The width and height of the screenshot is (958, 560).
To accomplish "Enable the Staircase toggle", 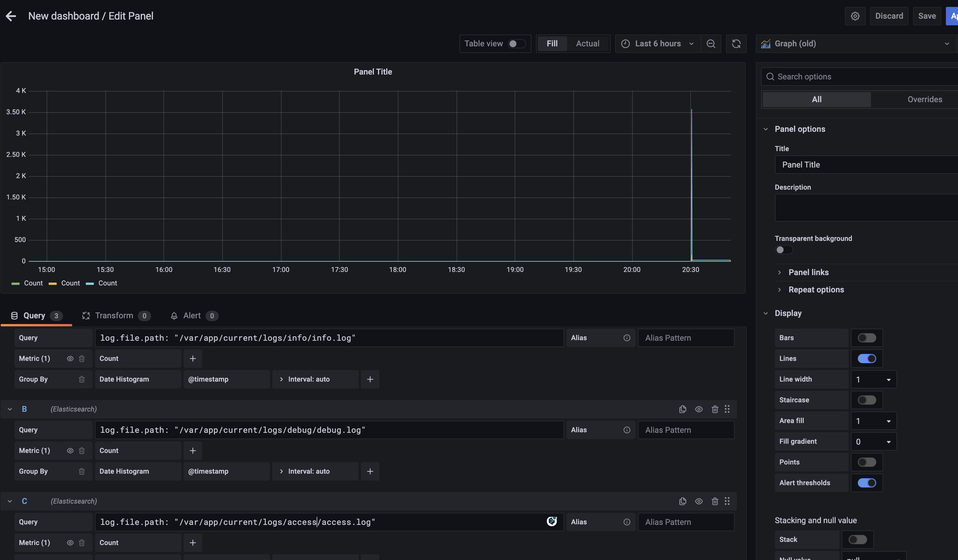I will 866,400.
